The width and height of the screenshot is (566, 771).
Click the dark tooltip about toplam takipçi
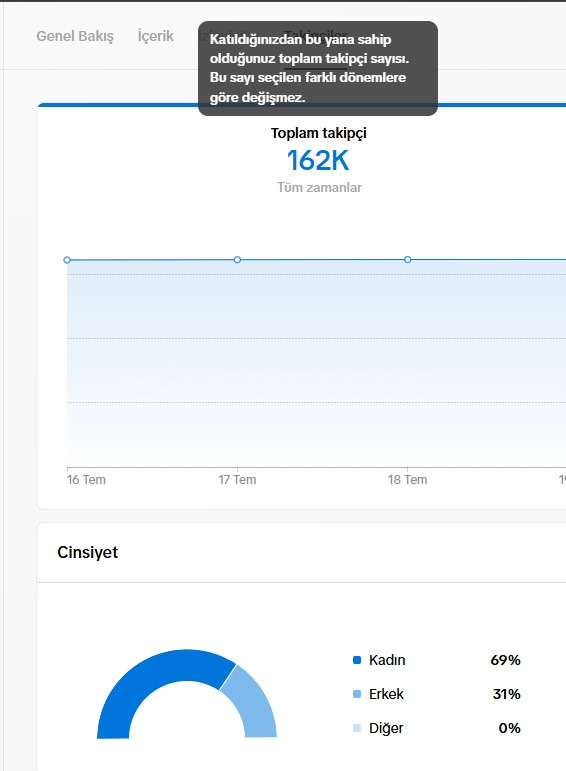[318, 68]
